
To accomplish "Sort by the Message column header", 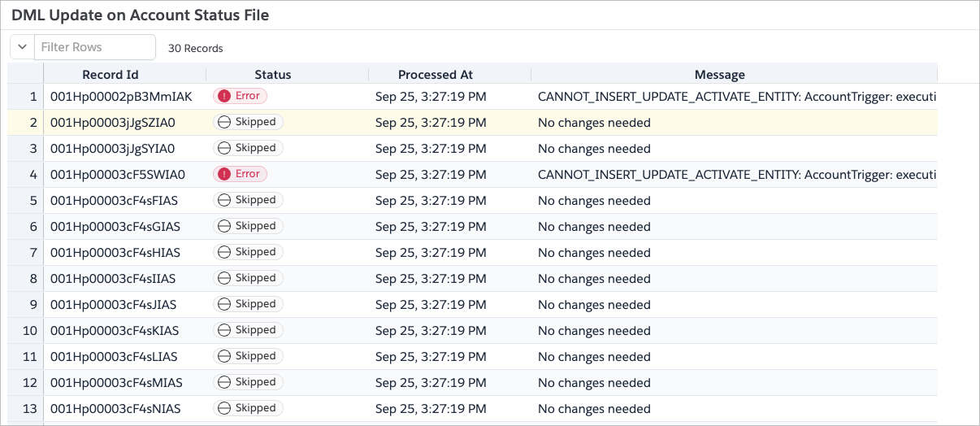I will 719,75.
